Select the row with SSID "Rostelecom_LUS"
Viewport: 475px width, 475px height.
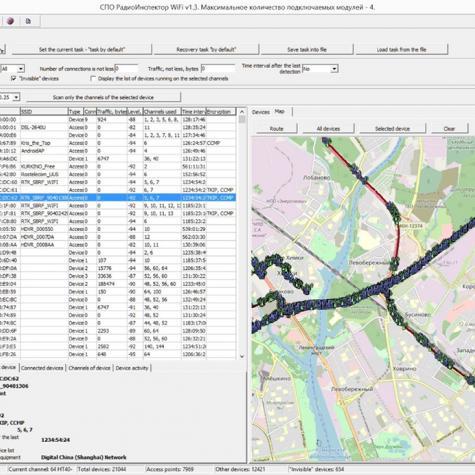[x=118, y=174]
